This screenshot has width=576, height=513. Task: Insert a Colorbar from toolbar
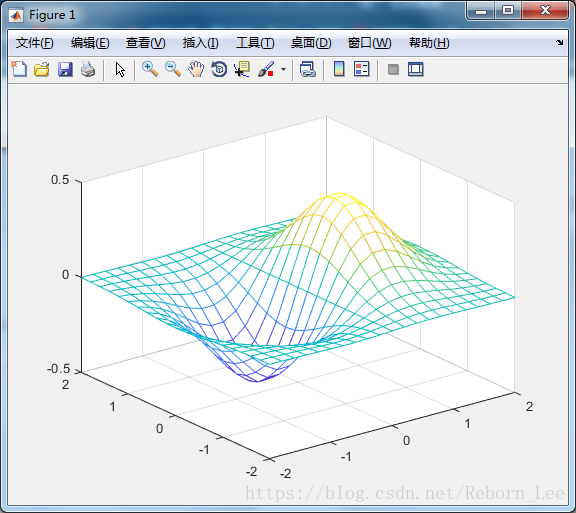pos(339,69)
